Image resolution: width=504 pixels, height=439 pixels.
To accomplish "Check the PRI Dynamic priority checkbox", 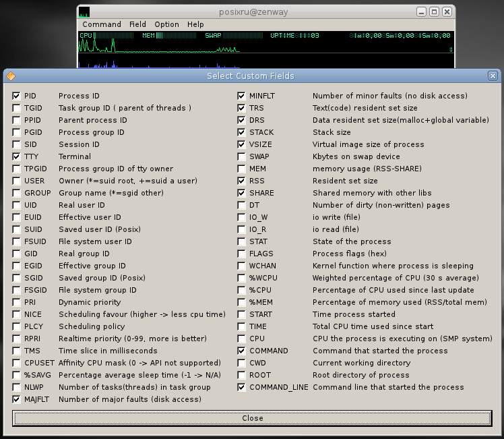I will (x=16, y=302).
